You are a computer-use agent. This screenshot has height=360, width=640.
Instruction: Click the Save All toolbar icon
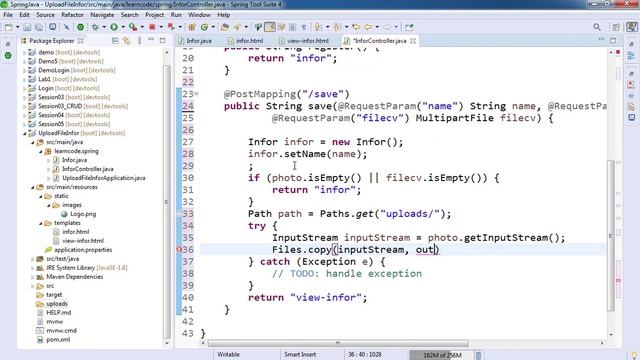click(x=38, y=27)
